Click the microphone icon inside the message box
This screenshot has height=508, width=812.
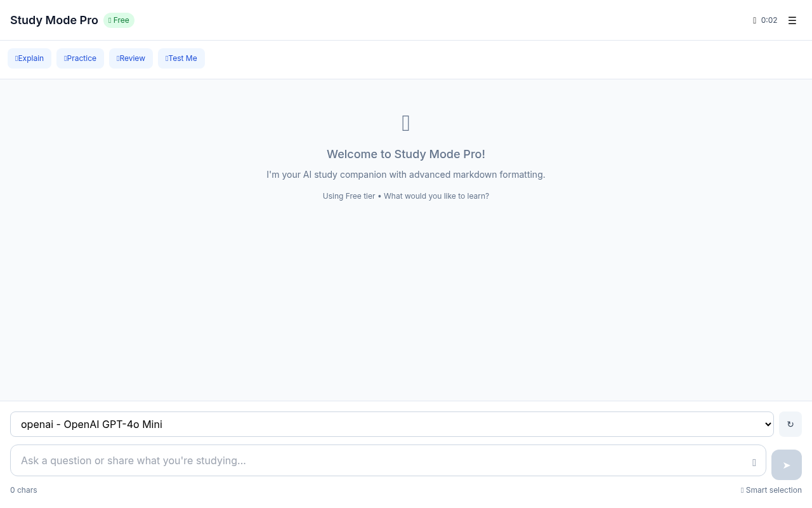[x=754, y=462]
